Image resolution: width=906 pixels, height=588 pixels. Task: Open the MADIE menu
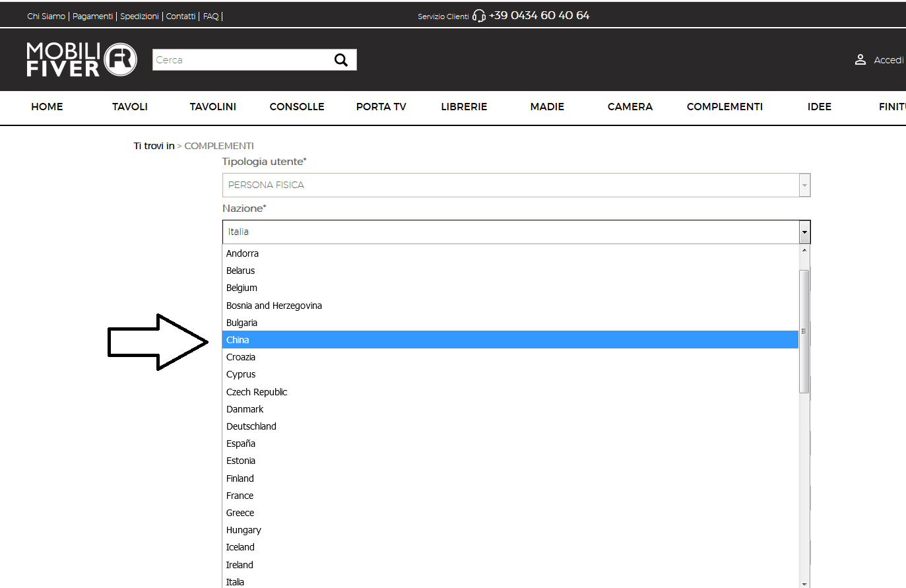click(x=547, y=107)
